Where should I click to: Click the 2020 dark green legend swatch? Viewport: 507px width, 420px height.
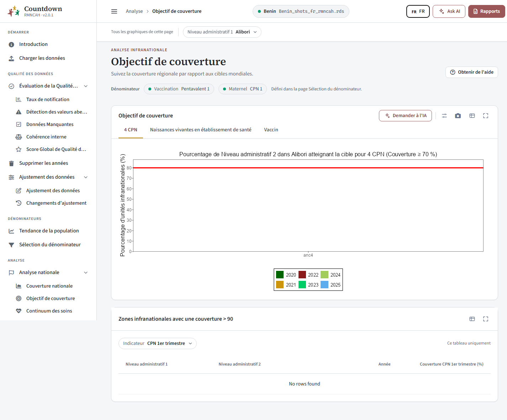[280, 275]
